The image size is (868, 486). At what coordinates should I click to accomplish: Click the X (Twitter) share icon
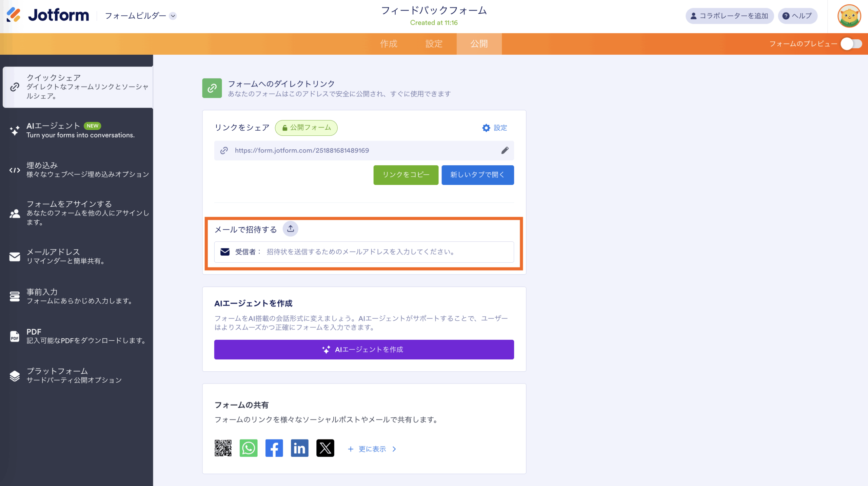click(x=325, y=448)
